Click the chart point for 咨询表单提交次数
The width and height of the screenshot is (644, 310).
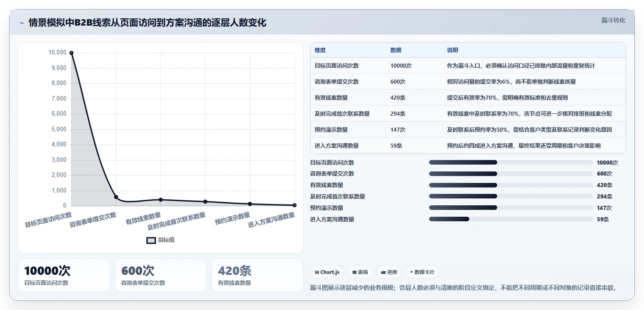pyautogui.click(x=116, y=197)
